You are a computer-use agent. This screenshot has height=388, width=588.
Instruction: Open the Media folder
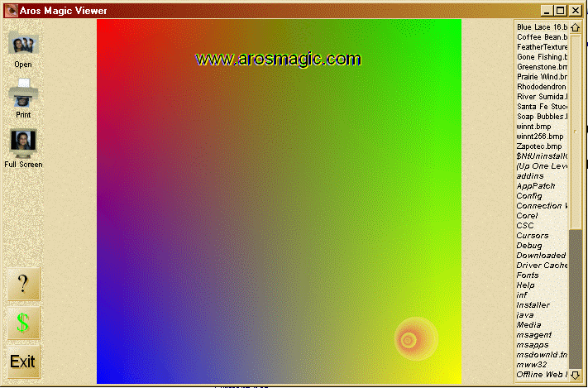click(528, 325)
